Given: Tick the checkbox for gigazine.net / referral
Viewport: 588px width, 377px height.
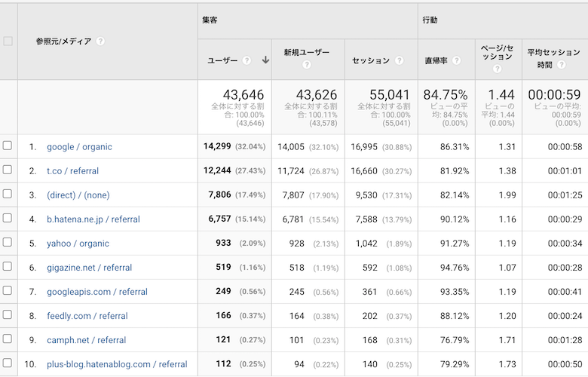Looking at the screenshot, I should click(8, 267).
